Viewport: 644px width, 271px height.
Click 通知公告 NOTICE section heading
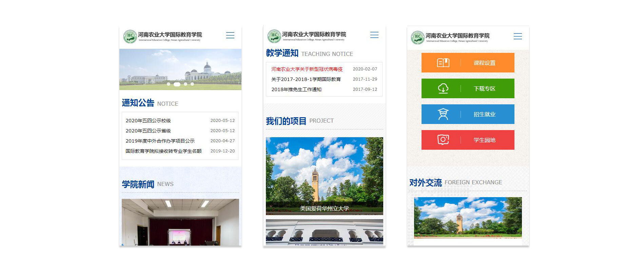pyautogui.click(x=150, y=103)
